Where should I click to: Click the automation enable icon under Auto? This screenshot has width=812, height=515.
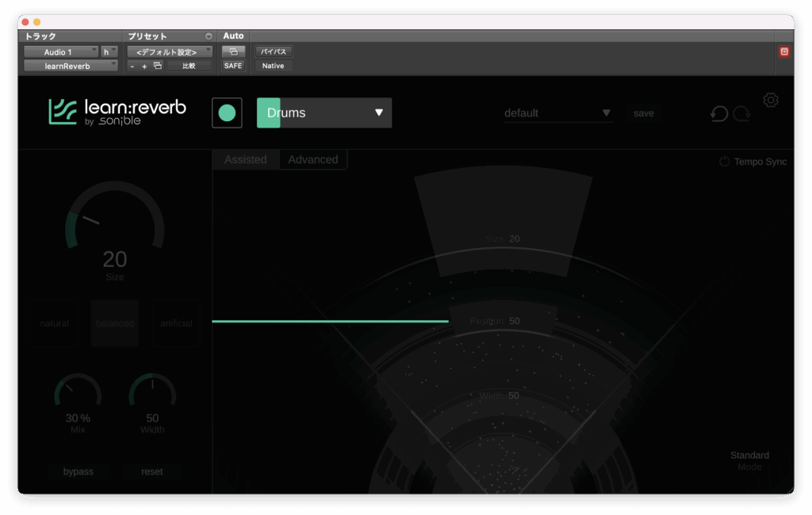coord(234,51)
